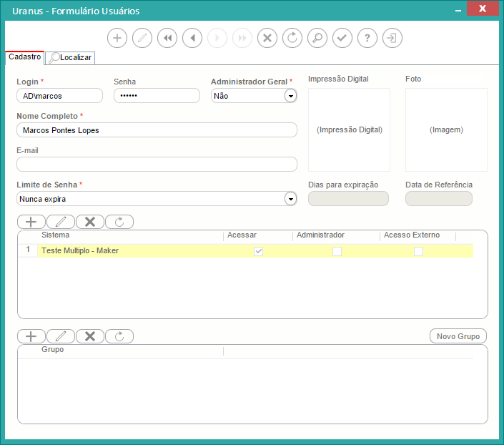Remove group with Grupo grid X button
Image resolution: width=504 pixels, height=445 pixels.
pyautogui.click(x=90, y=336)
